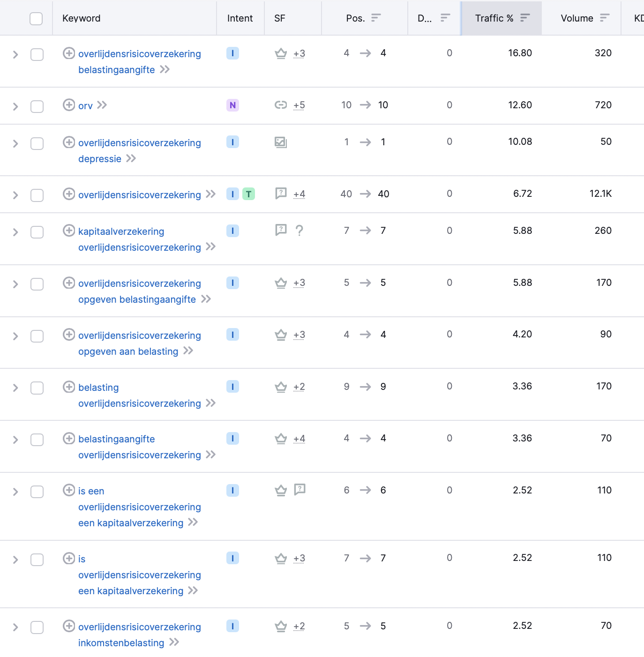Screen dimensions: 644x657
Task: Open double-arrow icon next to orv keyword
Action: click(x=102, y=105)
